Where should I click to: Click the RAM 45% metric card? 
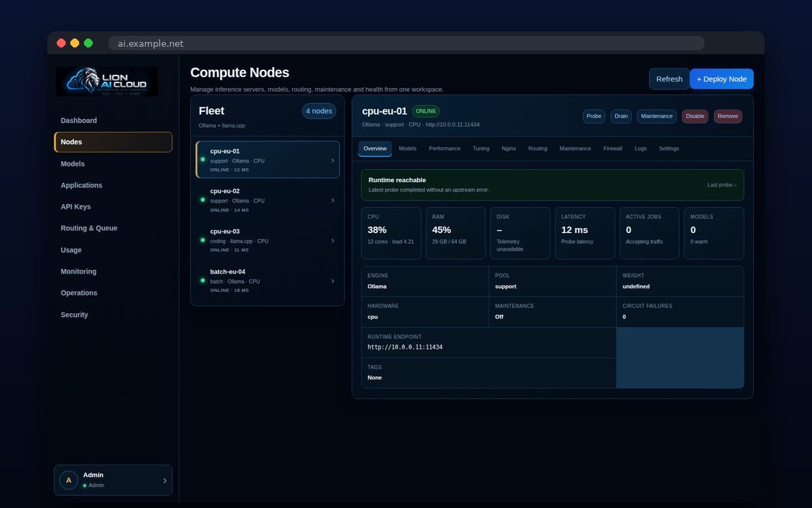[456, 234]
